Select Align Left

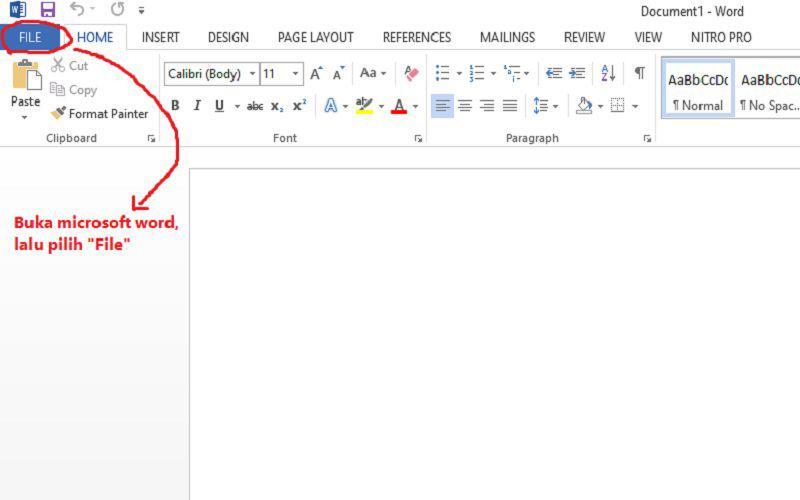[x=442, y=106]
